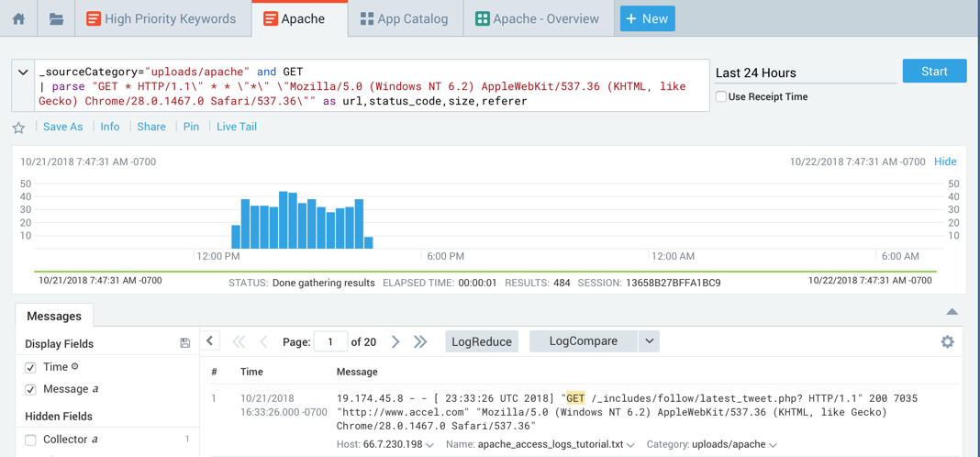This screenshot has width=980, height=457.
Task: Click the save icon beside Display Fields
Action: [x=184, y=343]
